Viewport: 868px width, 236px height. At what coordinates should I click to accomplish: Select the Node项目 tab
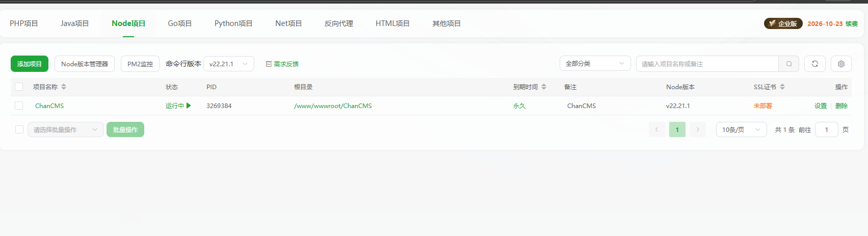coord(128,23)
